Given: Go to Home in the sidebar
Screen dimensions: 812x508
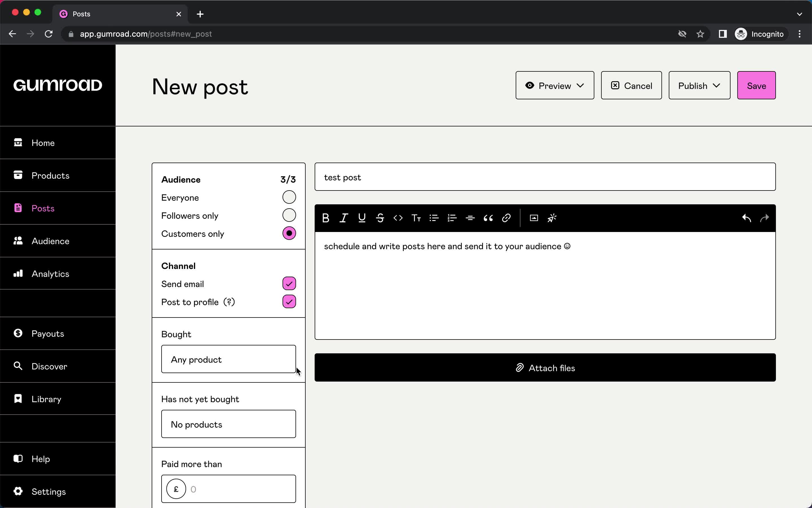Looking at the screenshot, I should click(58, 143).
